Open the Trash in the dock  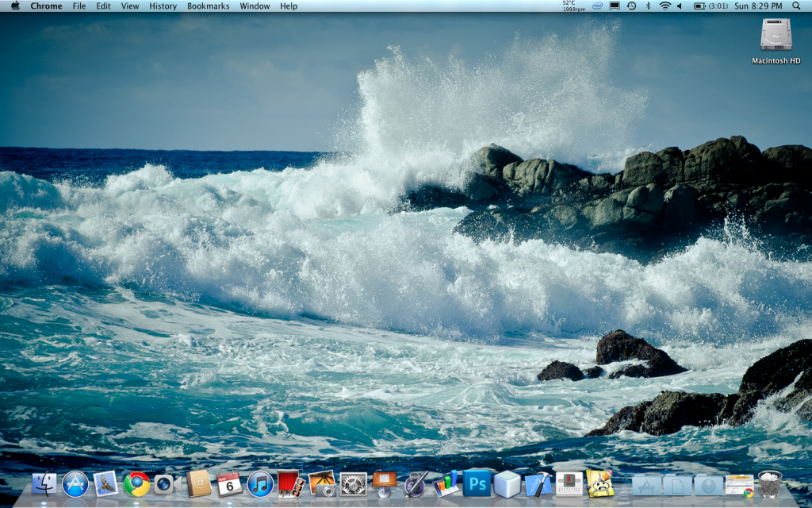(x=769, y=483)
